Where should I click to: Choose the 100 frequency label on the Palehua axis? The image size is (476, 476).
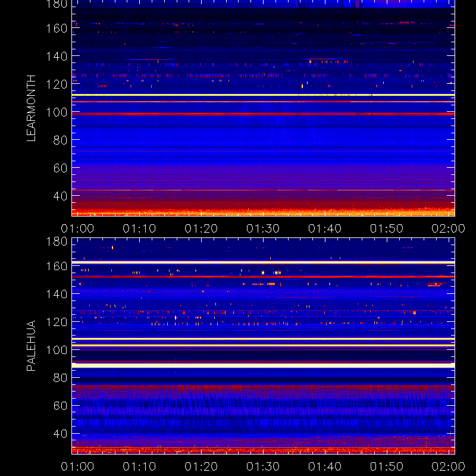(x=57, y=350)
